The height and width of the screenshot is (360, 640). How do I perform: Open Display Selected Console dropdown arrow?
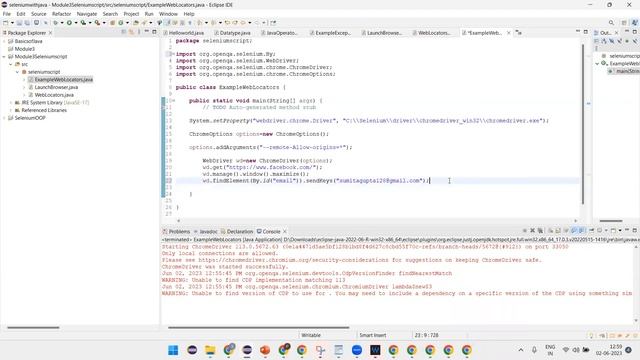[606, 231]
